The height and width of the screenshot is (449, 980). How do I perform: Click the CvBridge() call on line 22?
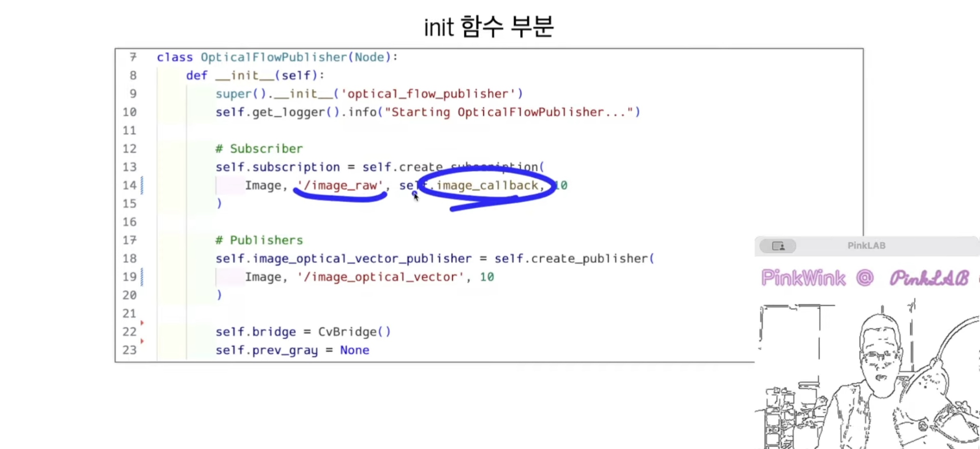[354, 332]
